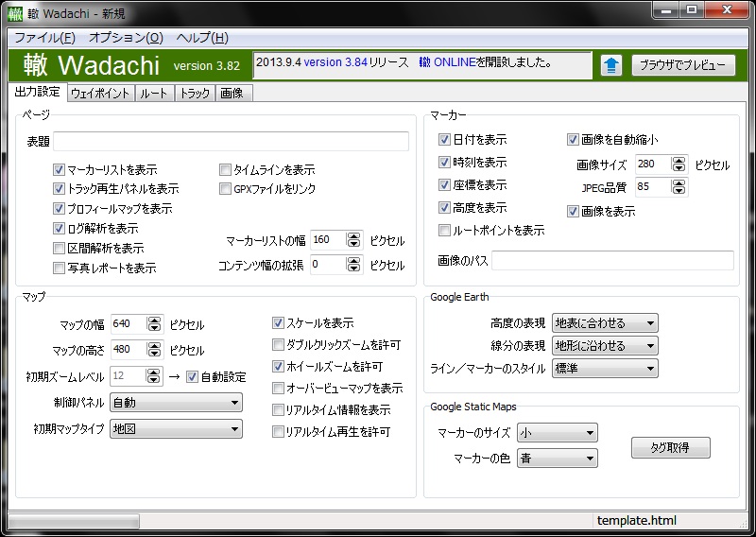Click the 画像サイズ spinner arrows
The height and width of the screenshot is (537, 756).
click(679, 165)
